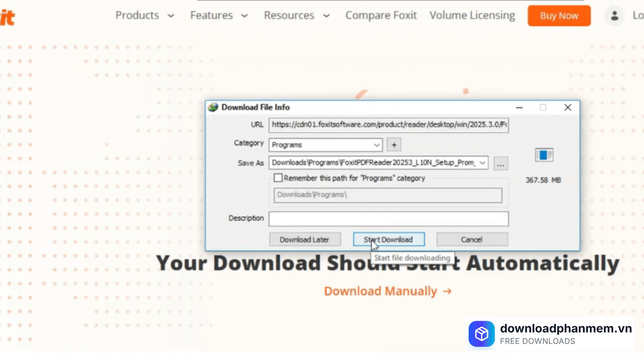Close the Download File Info dialog
This screenshot has width=644, height=362.
click(x=568, y=107)
